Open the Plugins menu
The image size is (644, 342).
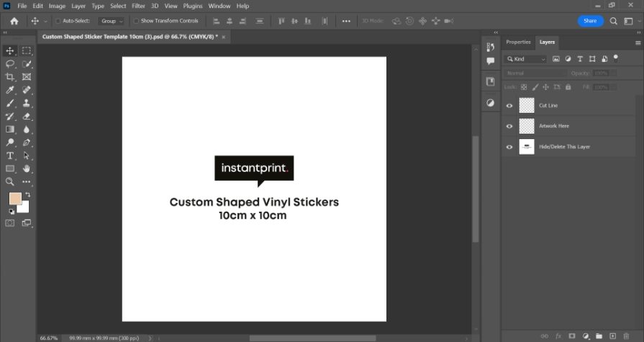[193, 6]
